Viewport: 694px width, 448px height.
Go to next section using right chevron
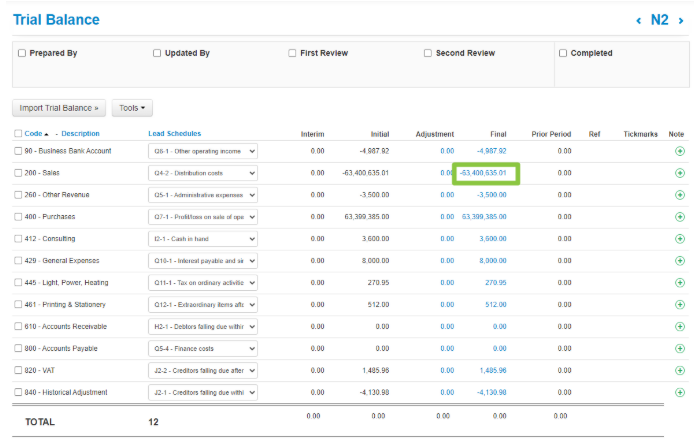coord(681,20)
